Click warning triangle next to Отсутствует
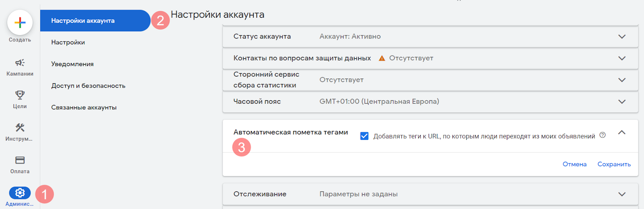 [382, 58]
